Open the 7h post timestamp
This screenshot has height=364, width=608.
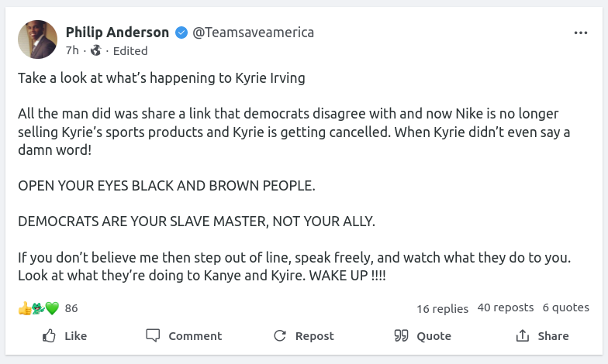[72, 50]
